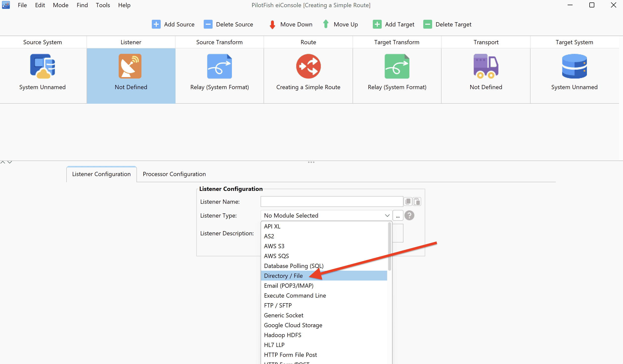Expand the Listener Type dropdown arrow

[387, 215]
